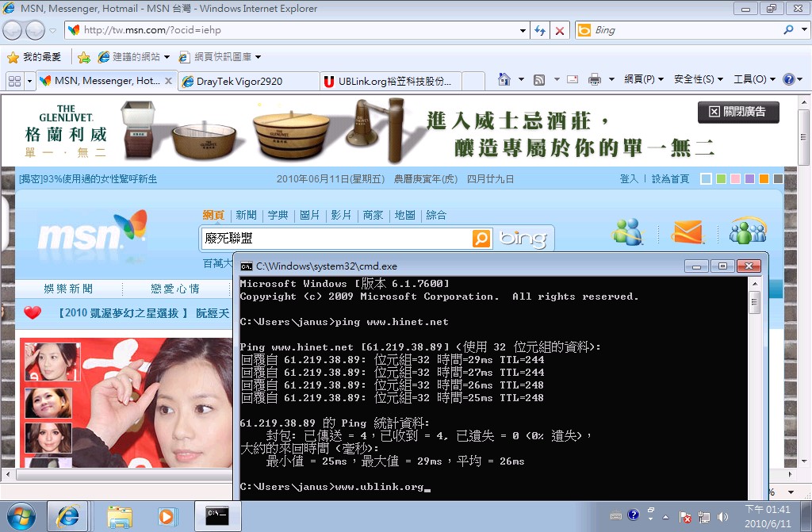Click the 設為首頁 link

pyautogui.click(x=670, y=178)
